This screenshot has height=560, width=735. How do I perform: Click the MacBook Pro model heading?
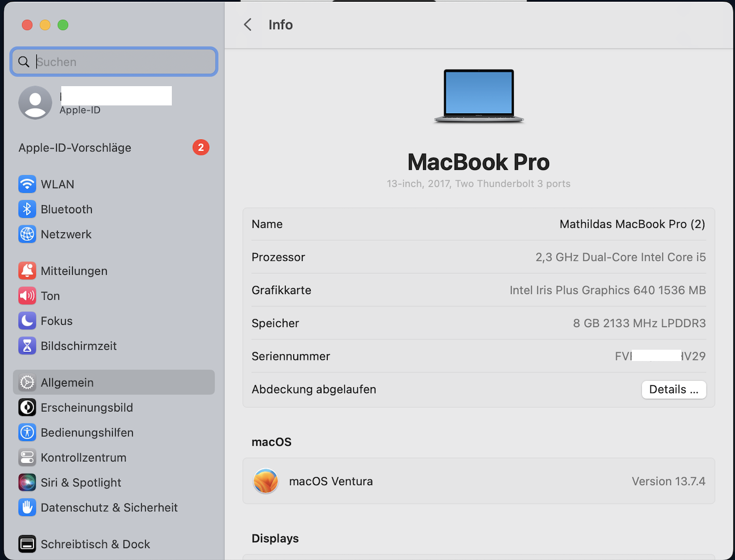click(x=479, y=162)
